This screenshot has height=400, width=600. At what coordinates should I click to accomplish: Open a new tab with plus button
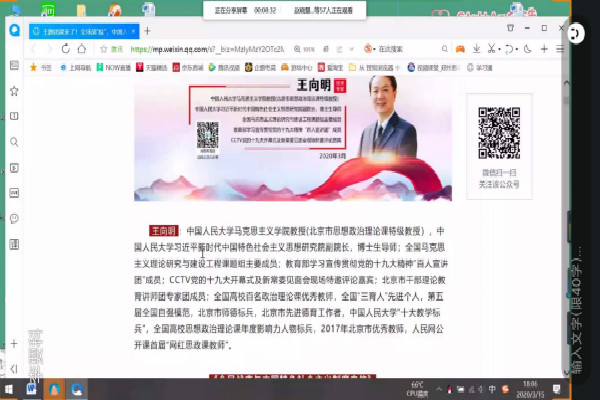[x=147, y=31]
